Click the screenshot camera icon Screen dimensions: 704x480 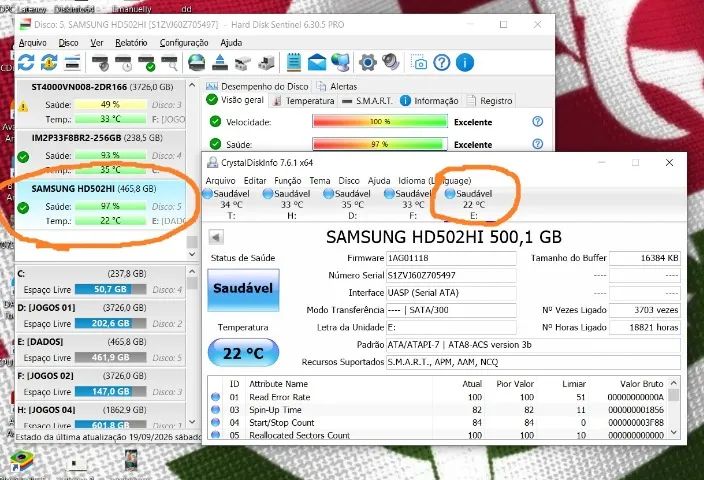coord(419,62)
